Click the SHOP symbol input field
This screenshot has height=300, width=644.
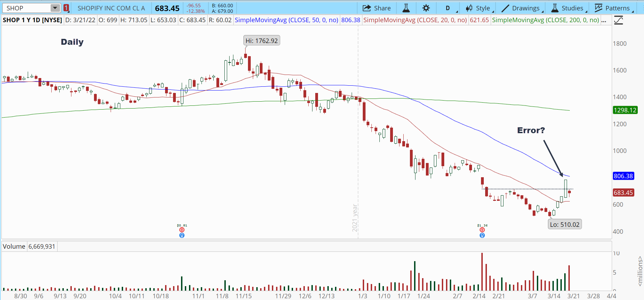click(27, 8)
